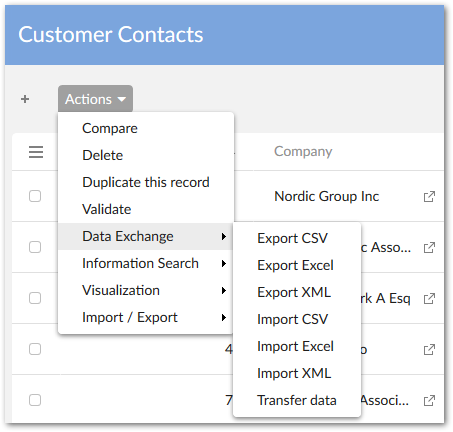The image size is (453, 432).
Task: Select Validate in the Actions menu
Action: coord(146,209)
